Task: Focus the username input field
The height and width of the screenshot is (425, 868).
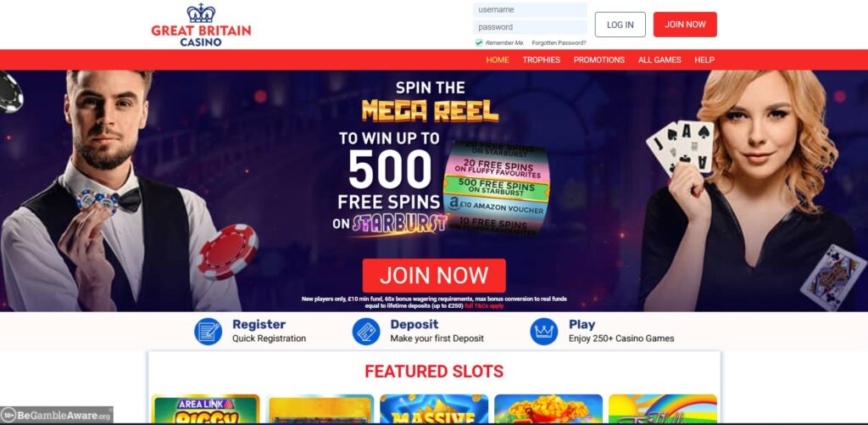Action: 530,10
